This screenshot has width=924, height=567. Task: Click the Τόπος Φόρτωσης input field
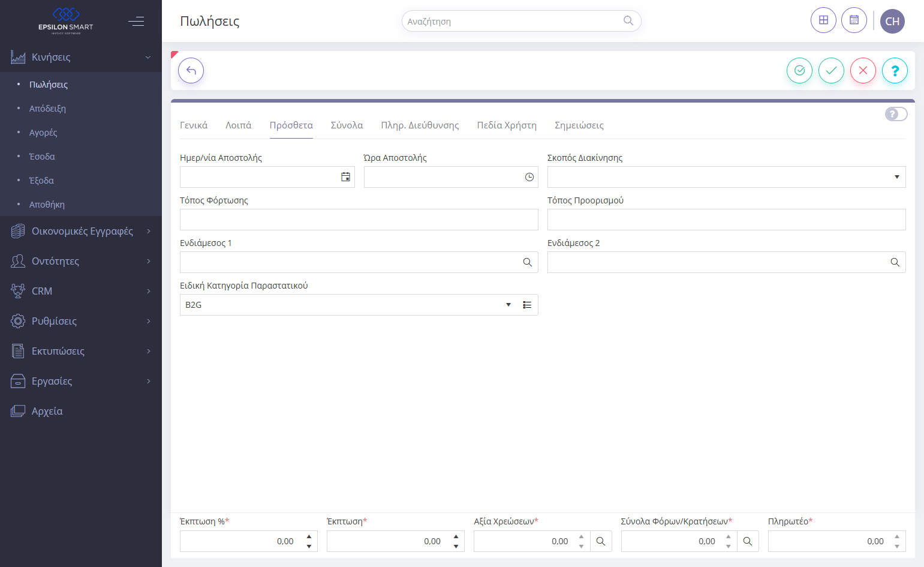click(359, 220)
